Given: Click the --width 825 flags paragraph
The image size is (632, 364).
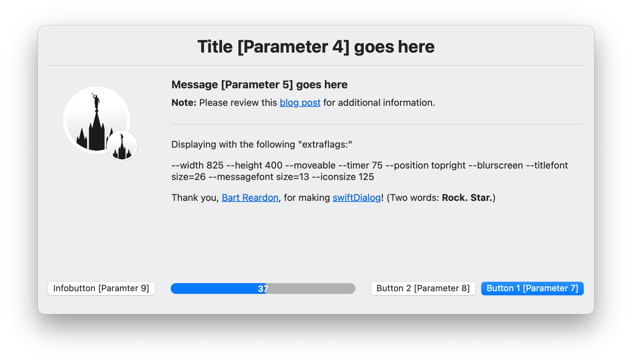Looking at the screenshot, I should [370, 171].
